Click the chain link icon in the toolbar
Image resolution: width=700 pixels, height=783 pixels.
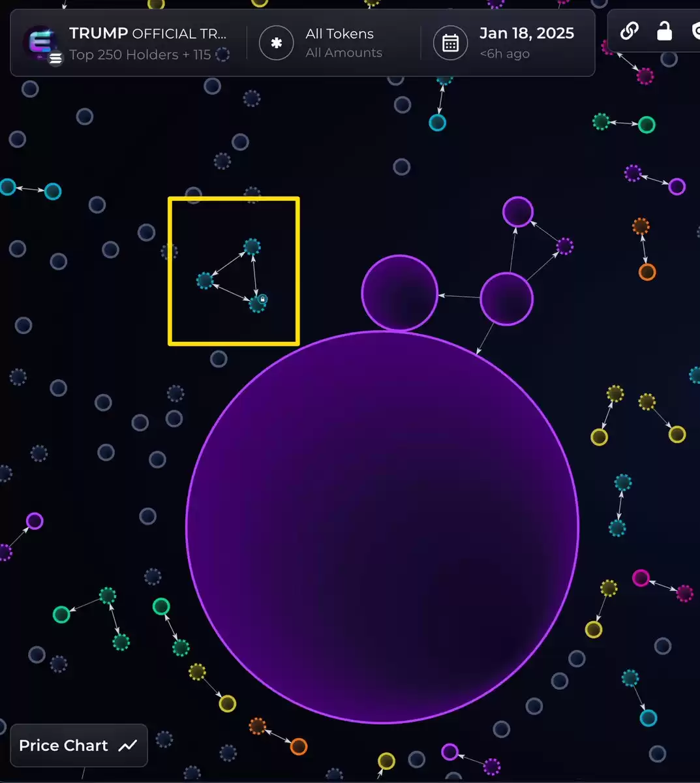[630, 31]
